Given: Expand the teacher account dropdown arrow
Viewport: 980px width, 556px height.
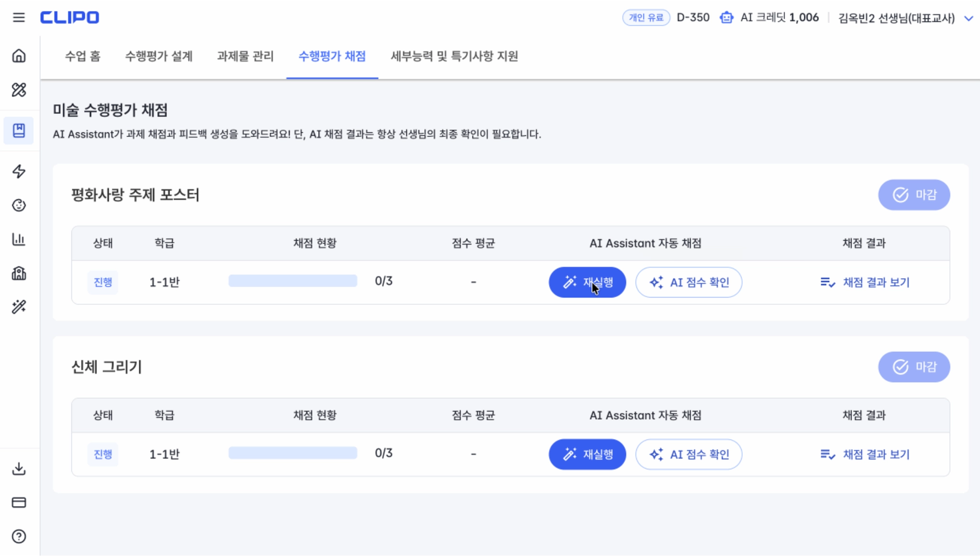Looking at the screenshot, I should [x=969, y=18].
